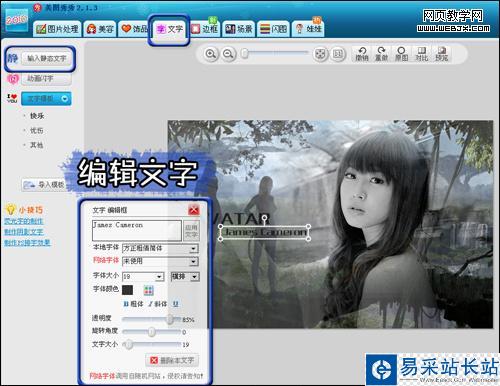The height and width of the screenshot is (386, 500).
Task: Open the first link under 小技巧
Action: click(x=23, y=221)
